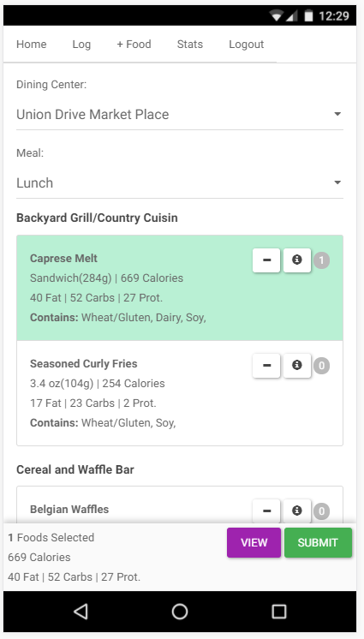
Task: Go to the Home tab
Action: tap(32, 44)
